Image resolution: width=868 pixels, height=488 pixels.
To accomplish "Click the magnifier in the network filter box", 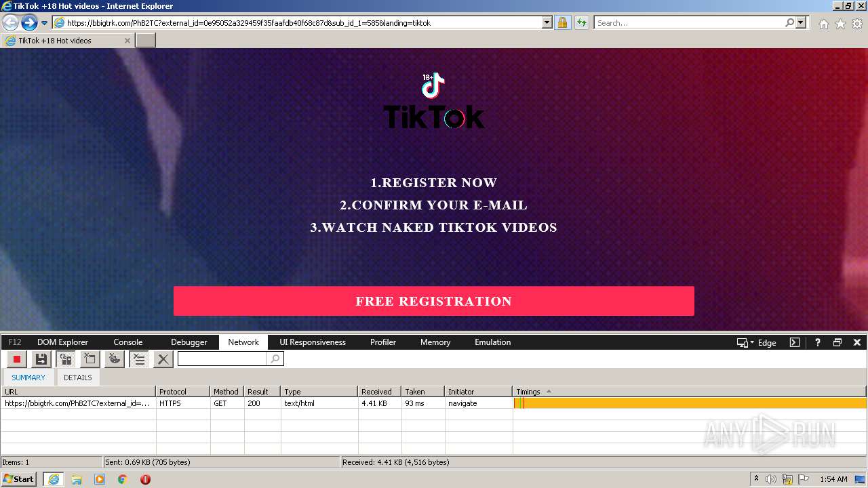I will [x=275, y=359].
